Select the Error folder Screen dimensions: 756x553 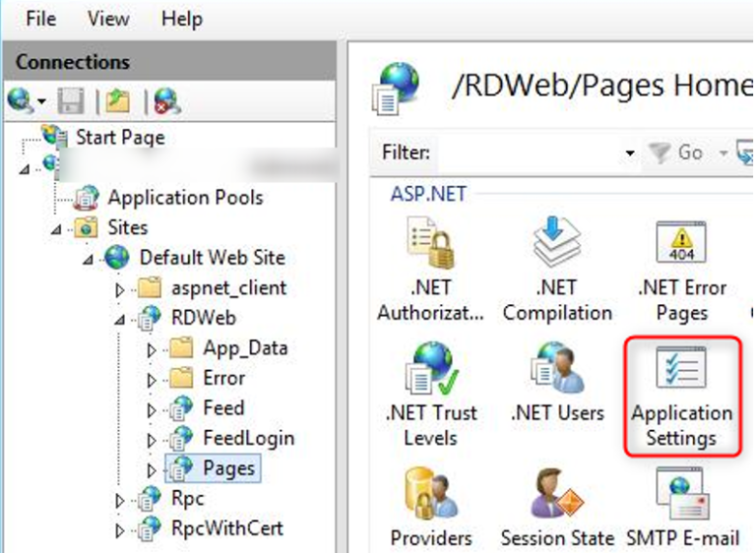pyautogui.click(x=224, y=379)
